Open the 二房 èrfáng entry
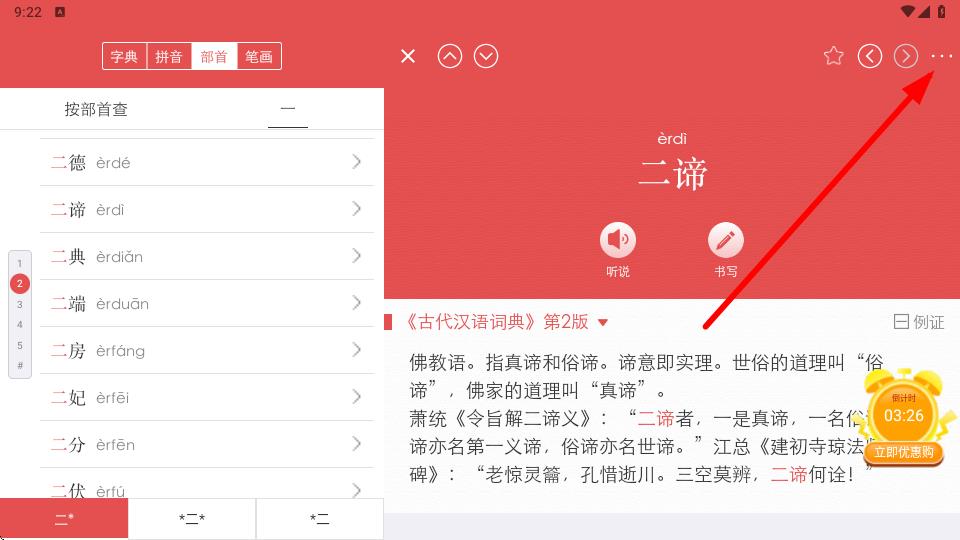Image resolution: width=960 pixels, height=540 pixels. [207, 350]
